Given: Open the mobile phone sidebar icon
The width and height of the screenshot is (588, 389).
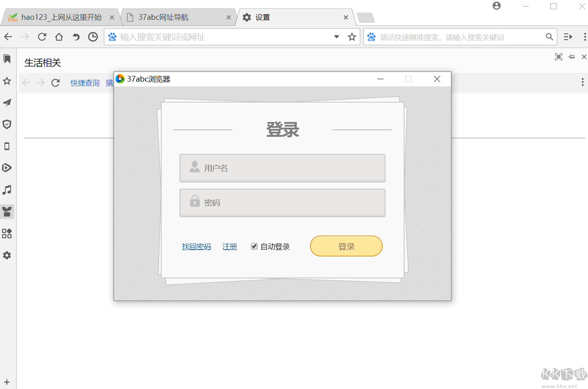Looking at the screenshot, I should 7,146.
